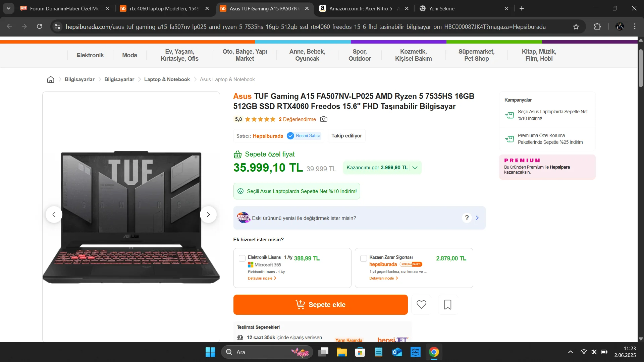Save product to list with bookmark icon
Viewport: 644px width, 362px height.
[448, 304]
